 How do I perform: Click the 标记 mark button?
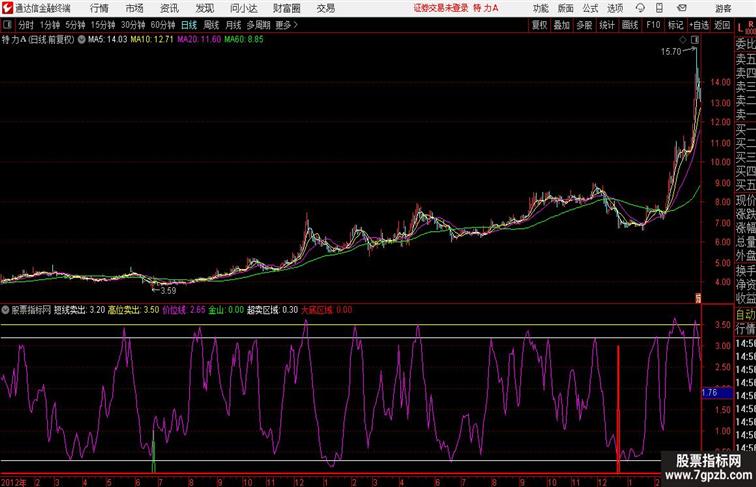tap(675, 25)
